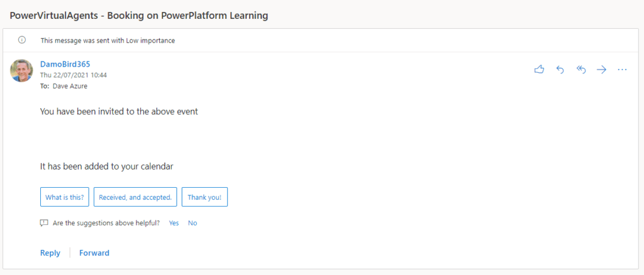Click the Forward link at the bottom
Screen dimensions: 644x275
94,253
